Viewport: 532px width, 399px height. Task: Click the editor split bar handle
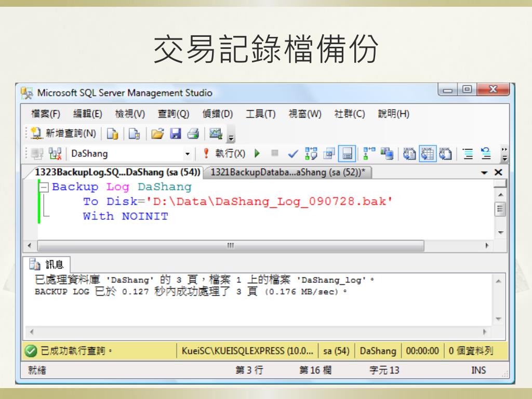coord(500,183)
